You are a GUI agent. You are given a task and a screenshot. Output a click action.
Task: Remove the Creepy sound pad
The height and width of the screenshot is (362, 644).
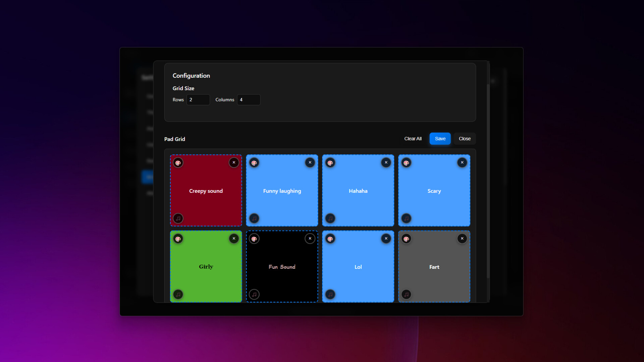coord(234,163)
